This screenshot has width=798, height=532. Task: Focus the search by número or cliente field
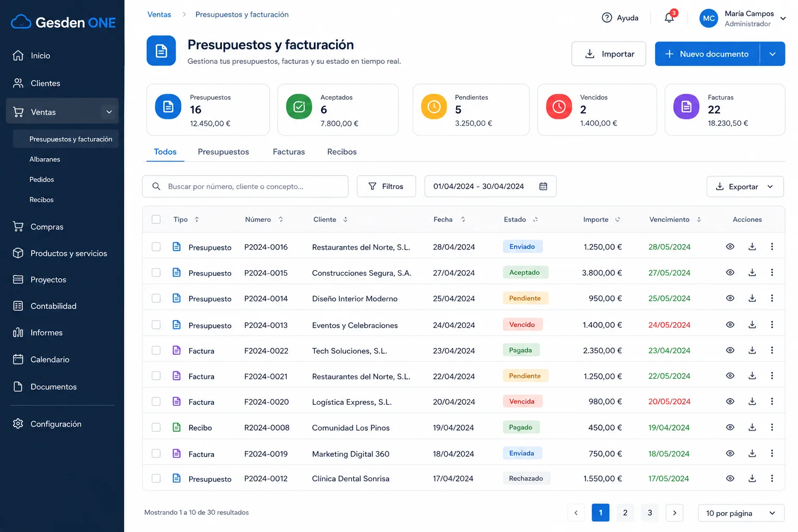click(x=245, y=187)
